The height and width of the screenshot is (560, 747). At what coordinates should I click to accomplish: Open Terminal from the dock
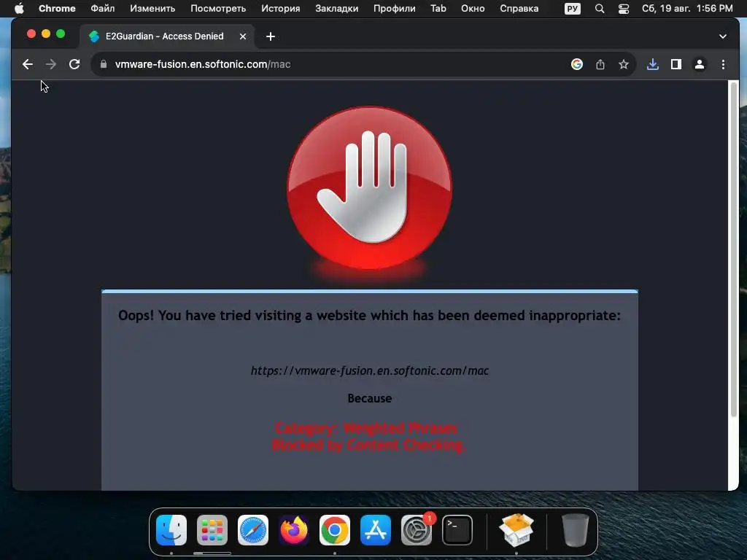457,530
